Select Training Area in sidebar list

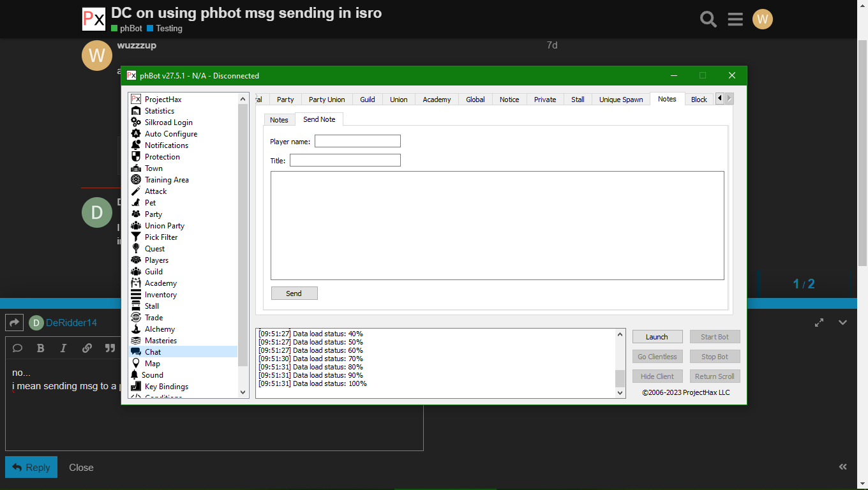pos(167,180)
